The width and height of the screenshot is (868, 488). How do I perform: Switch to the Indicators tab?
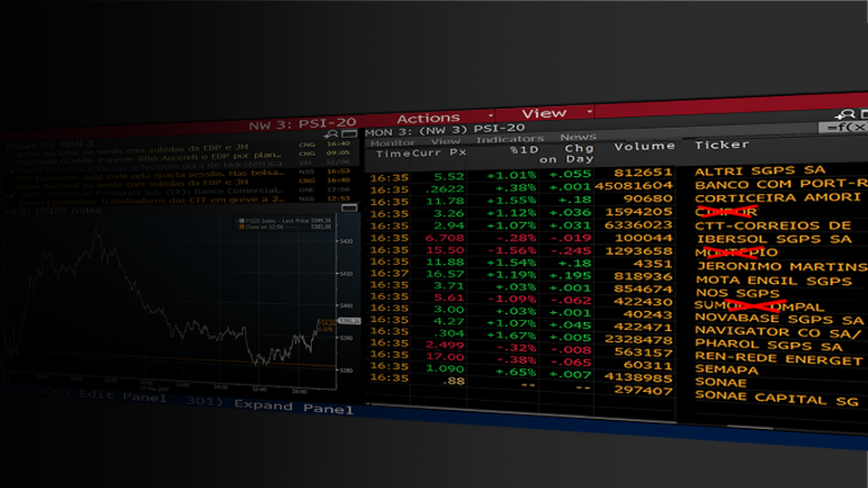click(x=510, y=140)
